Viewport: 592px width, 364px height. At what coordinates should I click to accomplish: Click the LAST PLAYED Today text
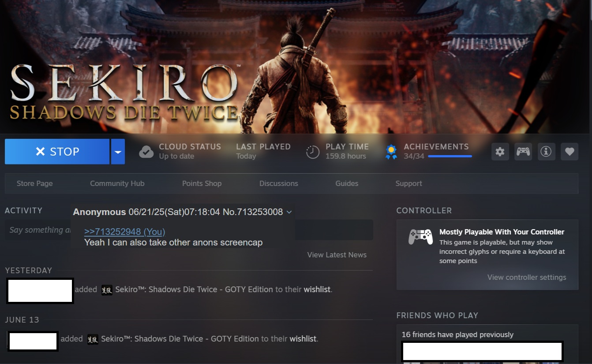point(263,151)
